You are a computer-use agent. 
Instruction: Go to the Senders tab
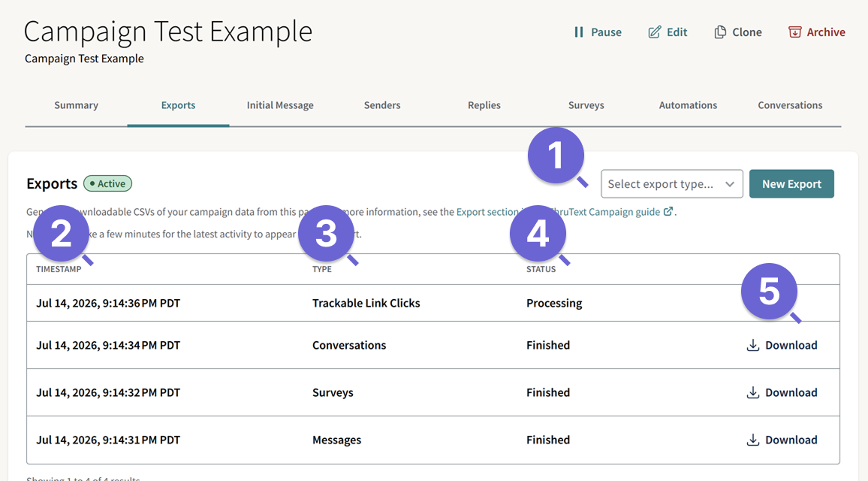(382, 105)
